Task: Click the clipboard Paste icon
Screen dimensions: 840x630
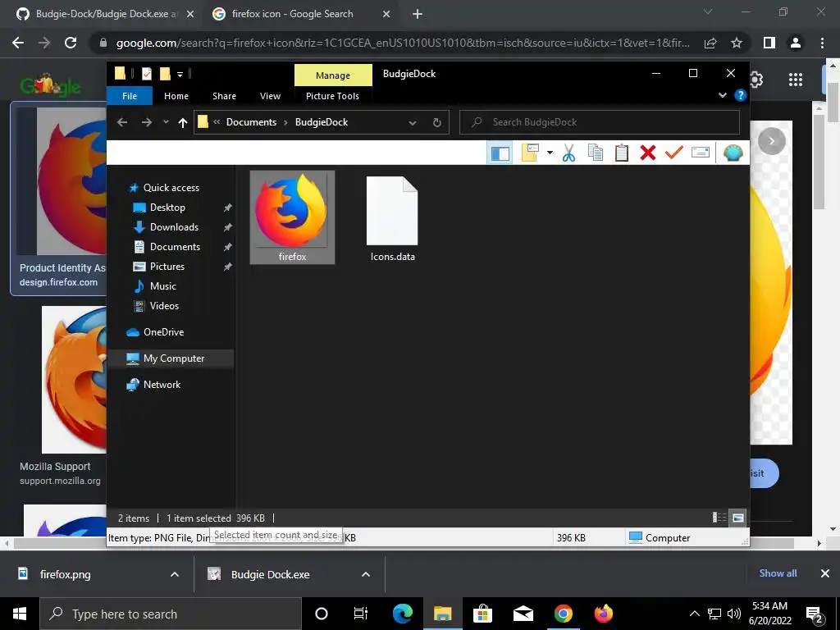Action: click(x=622, y=153)
